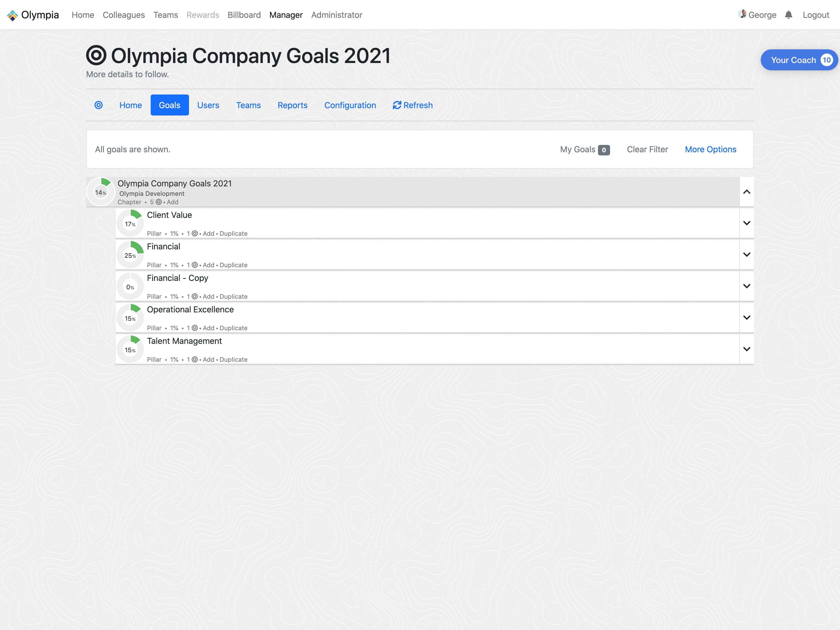Click the More Options link
Viewport: 840px width, 630px height.
coord(710,149)
